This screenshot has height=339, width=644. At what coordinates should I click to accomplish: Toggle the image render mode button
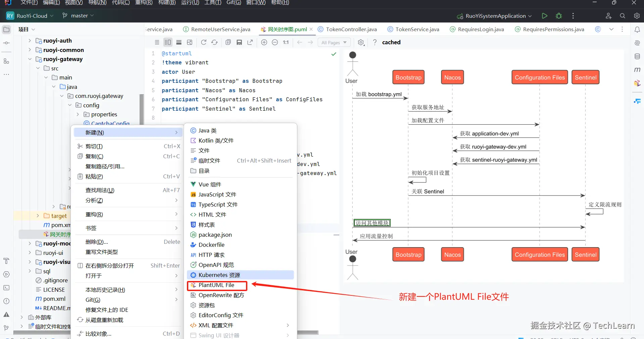[190, 42]
